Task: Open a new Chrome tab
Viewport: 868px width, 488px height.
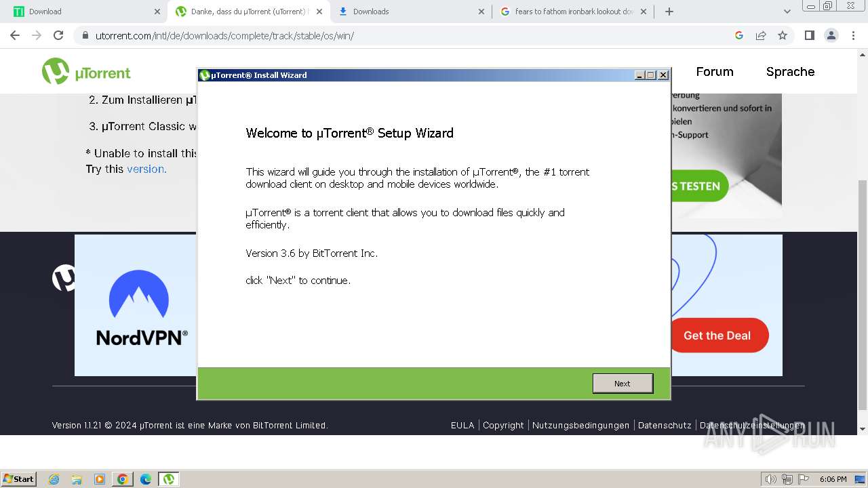Action: click(x=669, y=12)
